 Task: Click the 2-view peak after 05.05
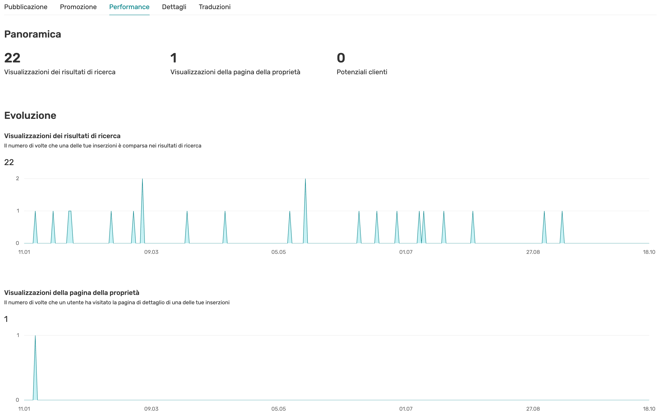click(x=305, y=211)
